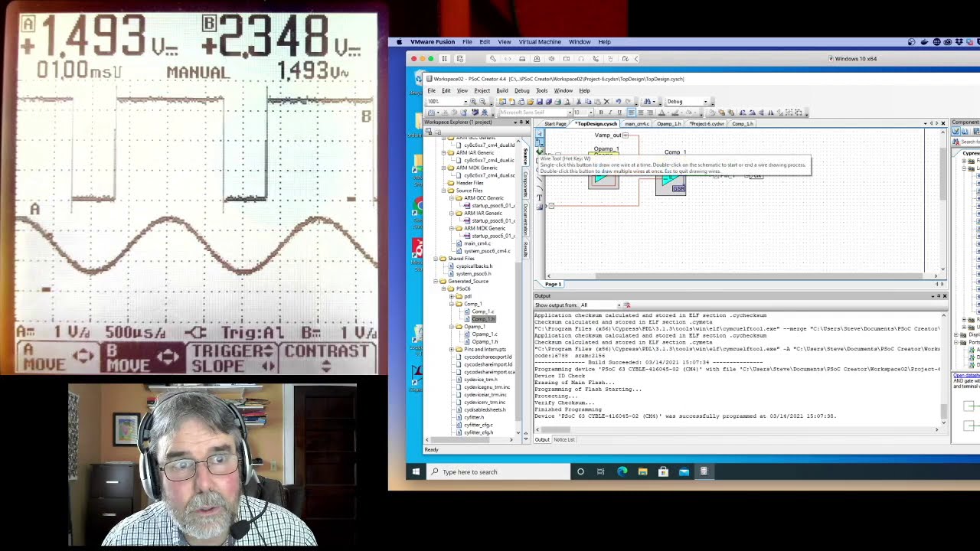Toggle Italic formatting button
The height and width of the screenshot is (551, 980).
[x=610, y=112]
